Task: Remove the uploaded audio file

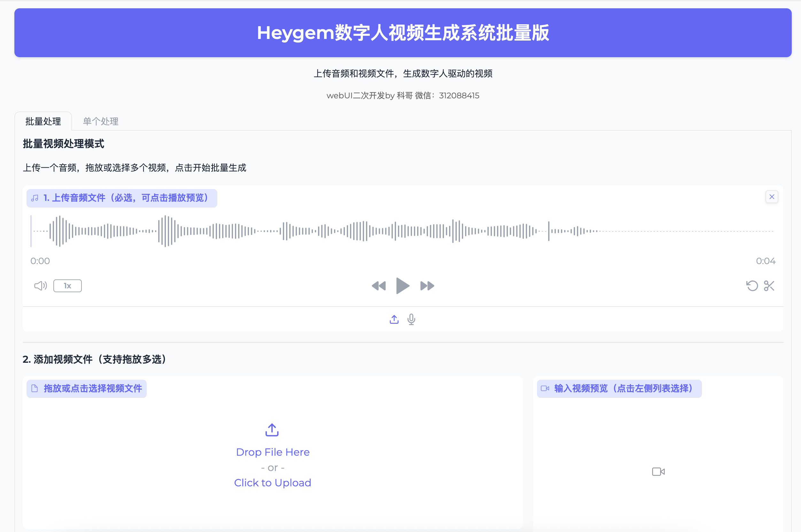Action: coord(772,197)
